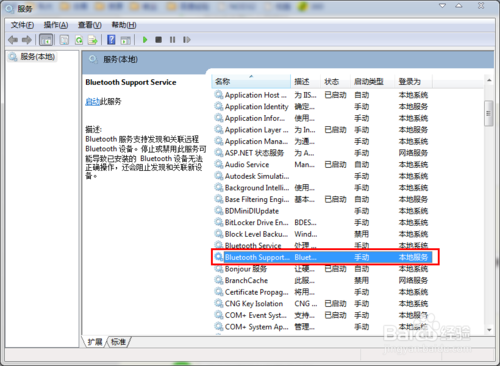Viewport: 500px width, 366px height.
Task: Open the 查看(V) menu
Action: [90, 25]
